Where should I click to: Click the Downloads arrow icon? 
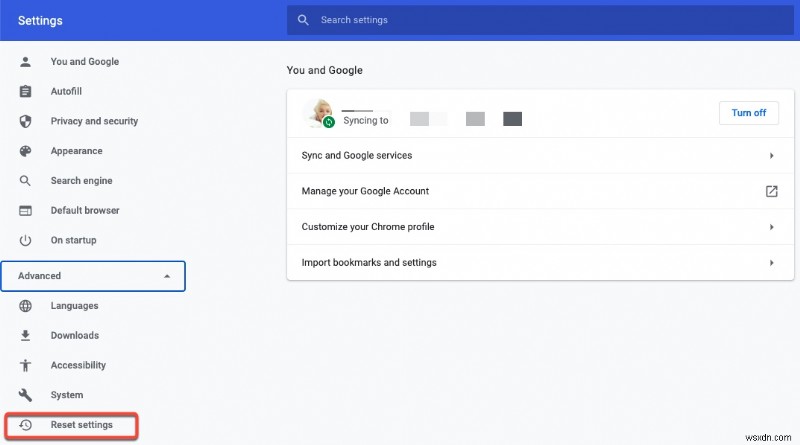tap(27, 336)
